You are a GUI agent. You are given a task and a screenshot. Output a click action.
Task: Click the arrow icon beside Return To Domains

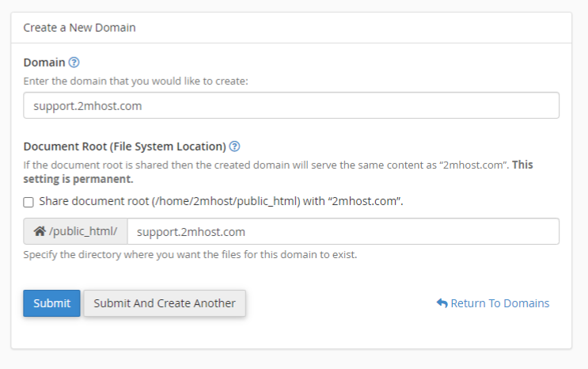coord(442,303)
